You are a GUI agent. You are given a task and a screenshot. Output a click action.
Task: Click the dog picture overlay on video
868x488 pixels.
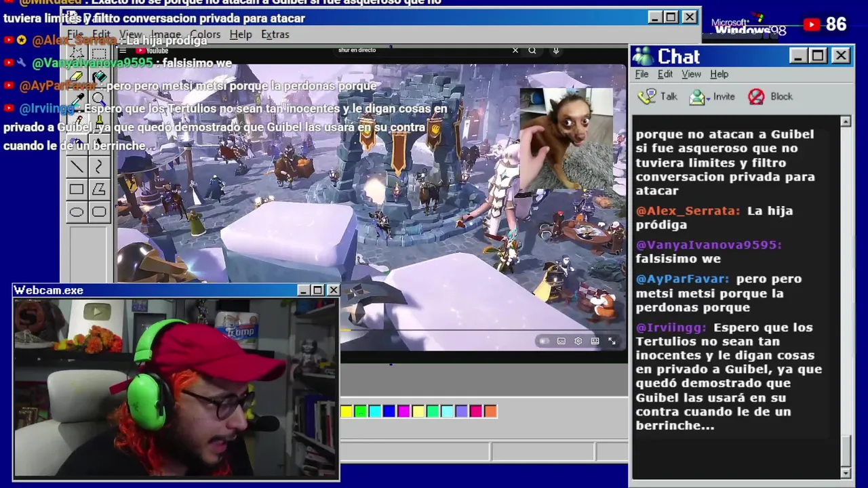tap(566, 139)
